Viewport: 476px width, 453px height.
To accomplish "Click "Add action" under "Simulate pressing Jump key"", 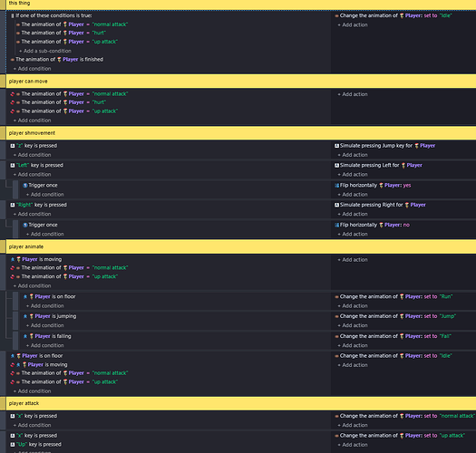I will [x=353, y=155].
